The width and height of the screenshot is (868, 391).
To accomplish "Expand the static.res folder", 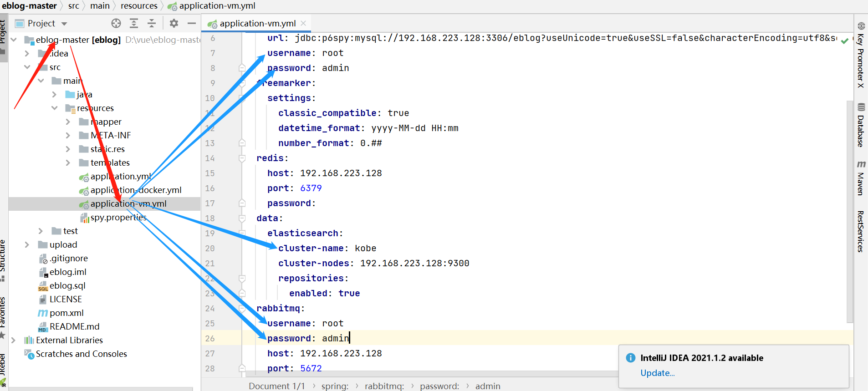I will click(68, 149).
